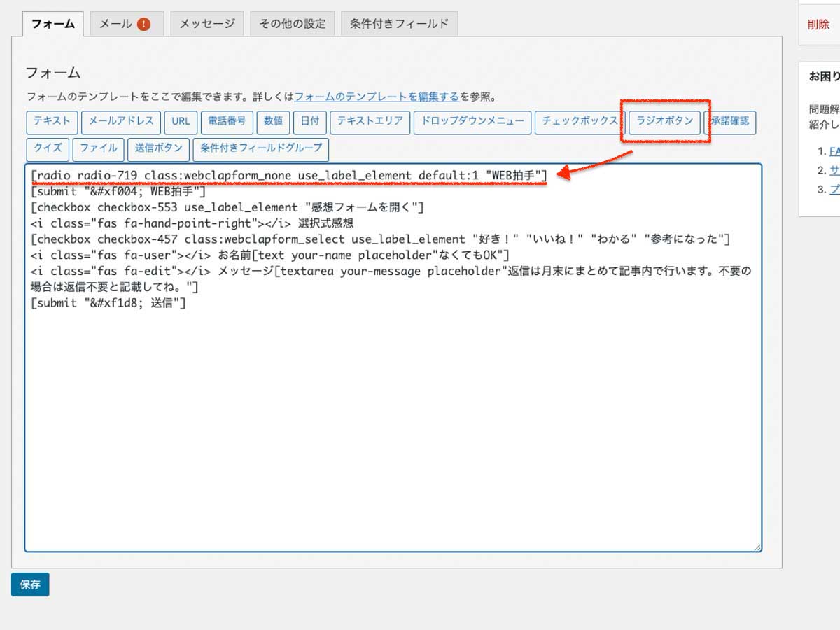Click the テキスト tag generator button
The height and width of the screenshot is (630, 840).
pyautogui.click(x=52, y=121)
